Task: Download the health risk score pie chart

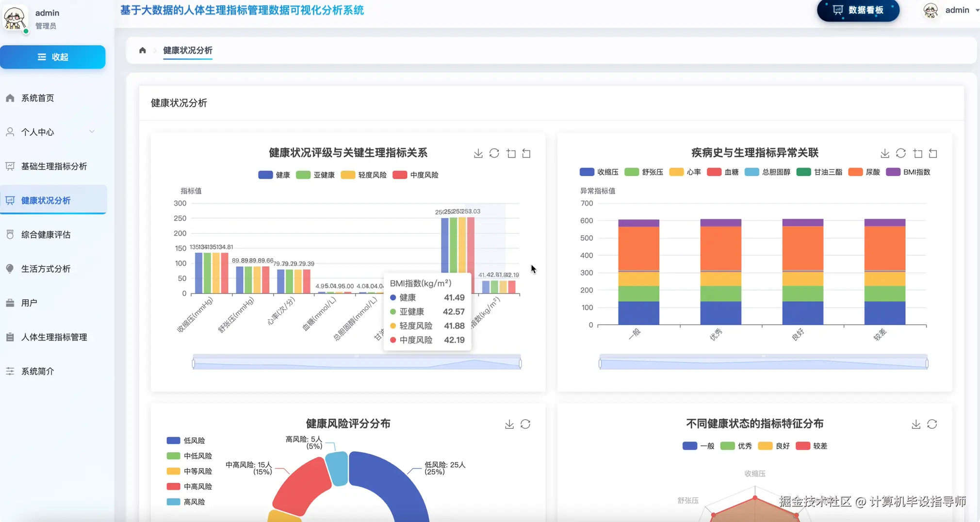Action: click(x=509, y=424)
